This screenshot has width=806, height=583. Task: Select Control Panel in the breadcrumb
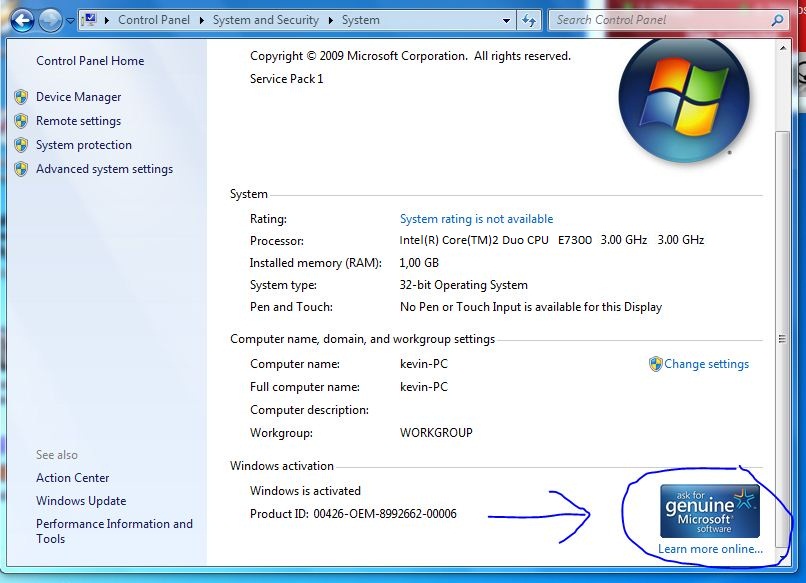pos(154,20)
